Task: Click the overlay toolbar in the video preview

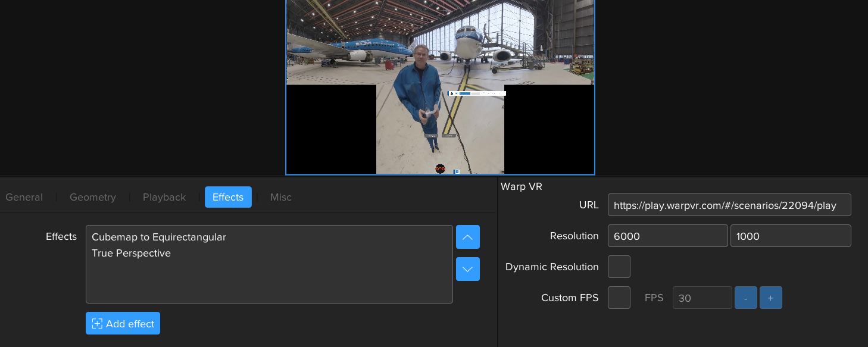Action: click(x=476, y=93)
